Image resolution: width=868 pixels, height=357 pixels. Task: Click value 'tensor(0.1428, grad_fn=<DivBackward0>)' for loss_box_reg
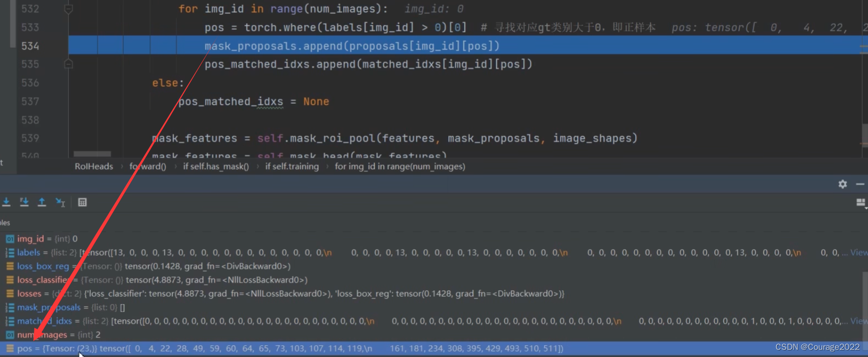coord(207,266)
